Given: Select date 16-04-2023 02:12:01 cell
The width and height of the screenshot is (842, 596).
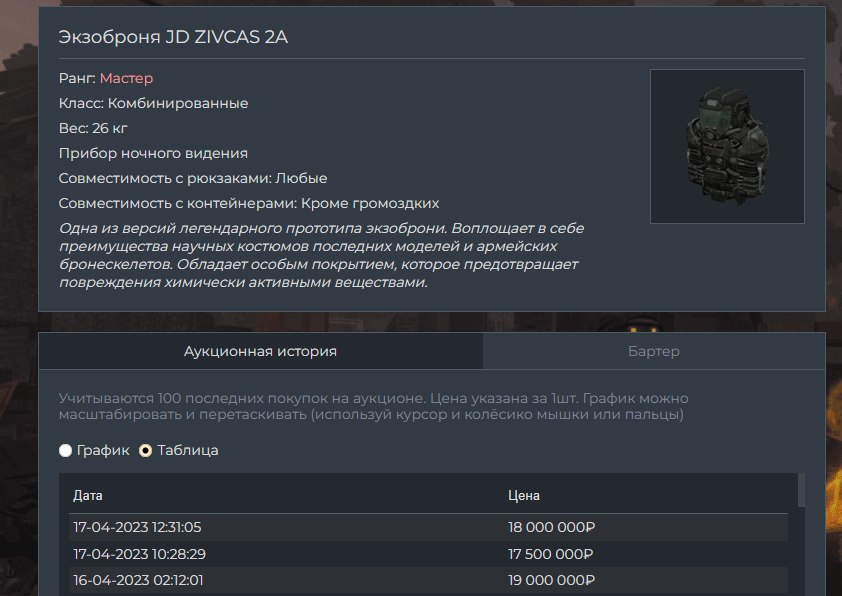Looking at the screenshot, I should [138, 580].
